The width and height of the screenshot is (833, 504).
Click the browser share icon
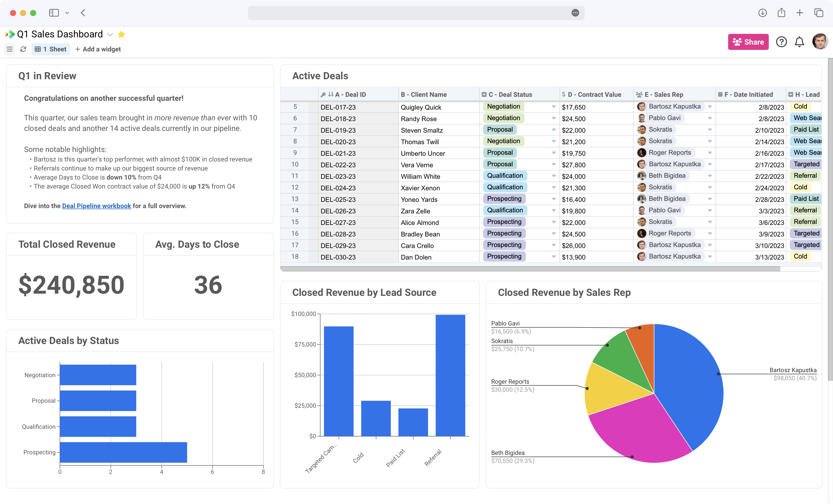click(781, 13)
